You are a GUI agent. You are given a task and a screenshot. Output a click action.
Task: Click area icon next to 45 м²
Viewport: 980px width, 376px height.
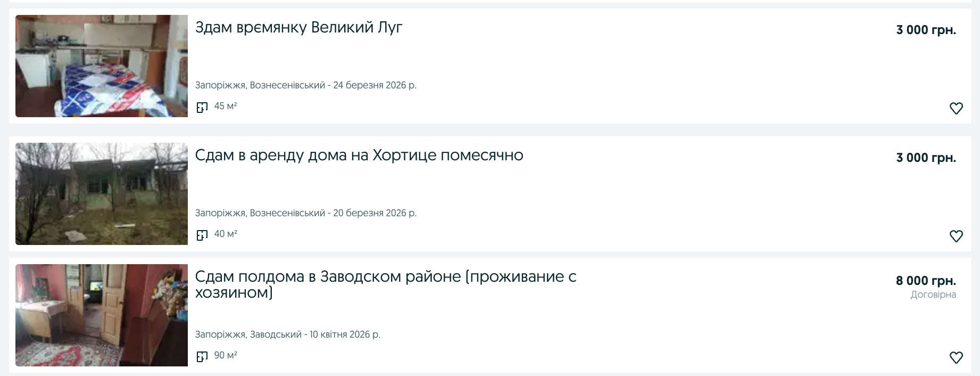coord(202,108)
